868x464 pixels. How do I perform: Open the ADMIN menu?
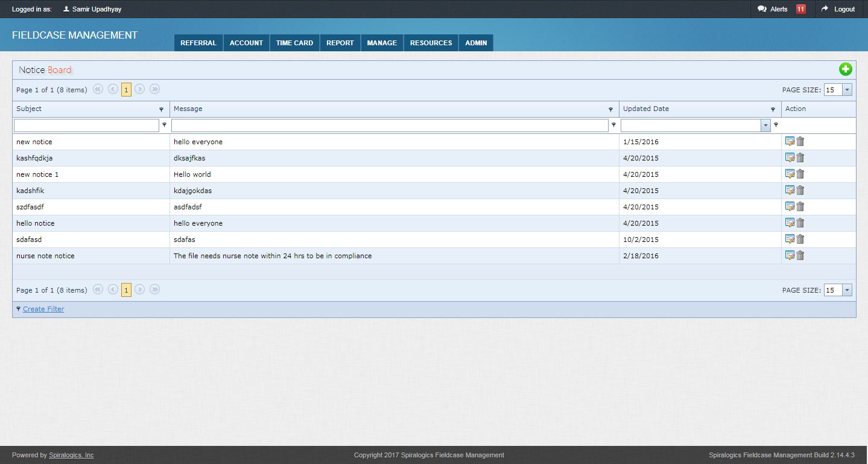[476, 43]
